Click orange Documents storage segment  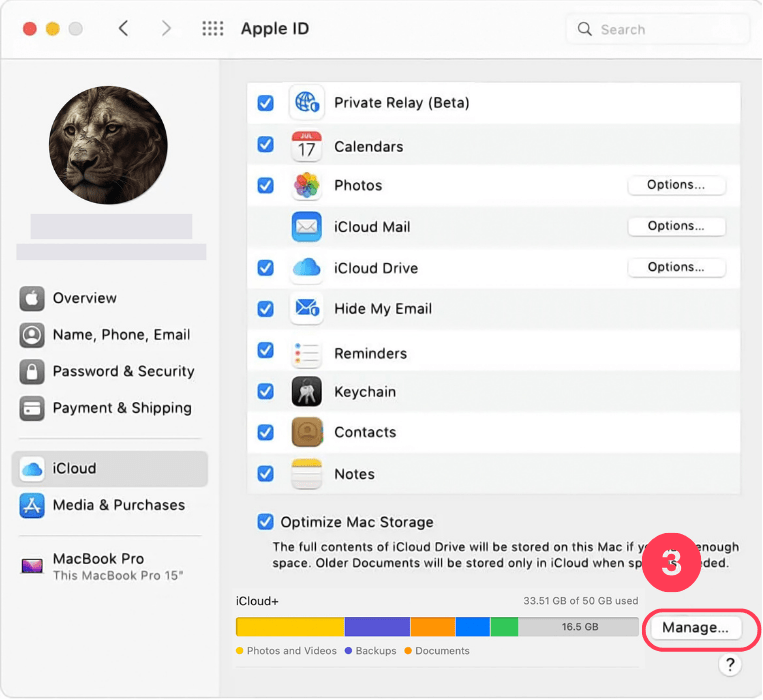(433, 627)
